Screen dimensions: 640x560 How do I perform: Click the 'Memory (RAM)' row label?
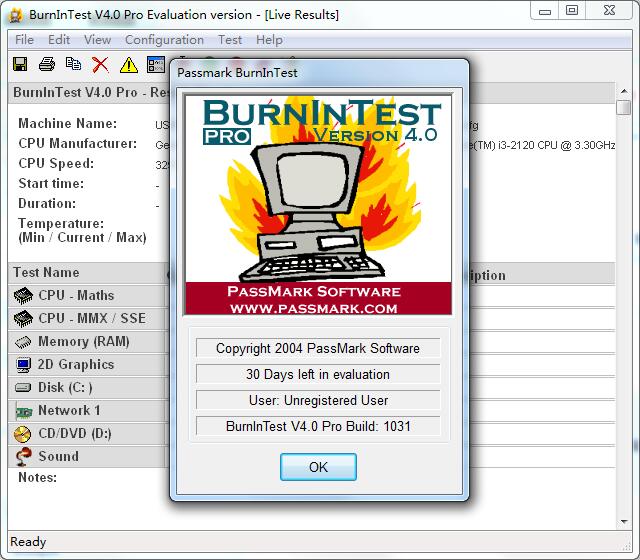pos(84,342)
